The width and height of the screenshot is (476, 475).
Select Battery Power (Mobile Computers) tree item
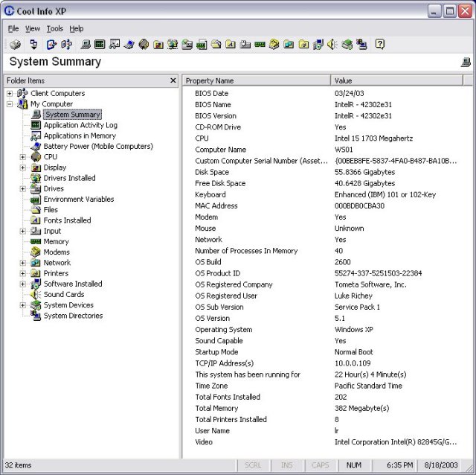coord(98,147)
